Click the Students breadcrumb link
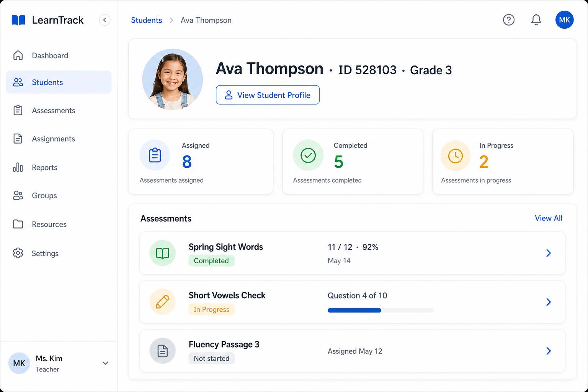This screenshot has width=588, height=392. point(146,20)
